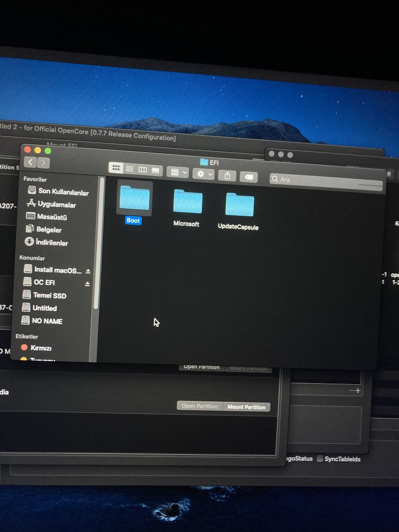Image resolution: width=399 pixels, height=532 pixels.
Task: Select NO NAME disk in sidebar
Action: coord(42,321)
